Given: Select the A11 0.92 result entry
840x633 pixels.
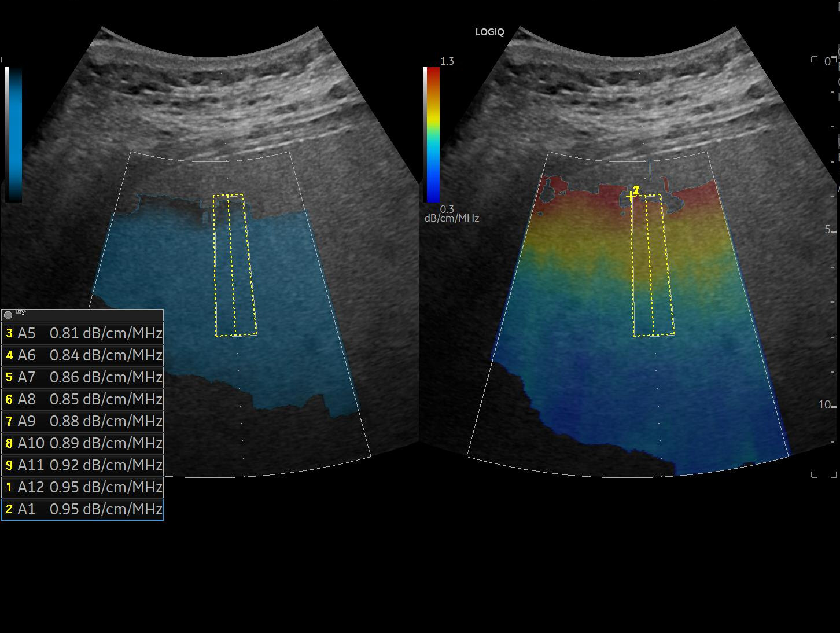Looking at the screenshot, I should (83, 465).
